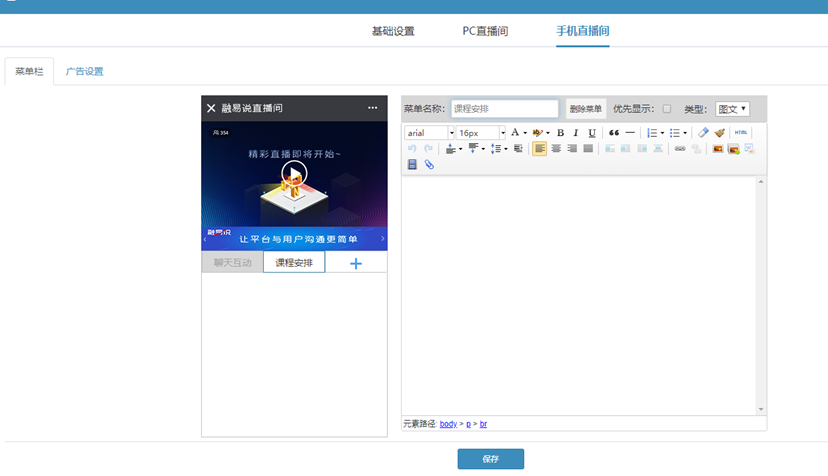This screenshot has width=828, height=476.
Task: Click the 删除菜单 button
Action: point(586,109)
